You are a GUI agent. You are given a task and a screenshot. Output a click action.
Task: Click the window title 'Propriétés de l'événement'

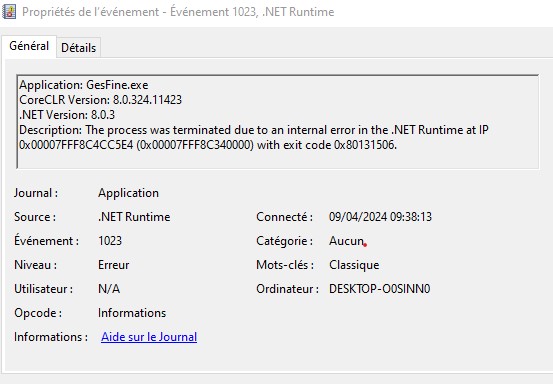coord(91,12)
